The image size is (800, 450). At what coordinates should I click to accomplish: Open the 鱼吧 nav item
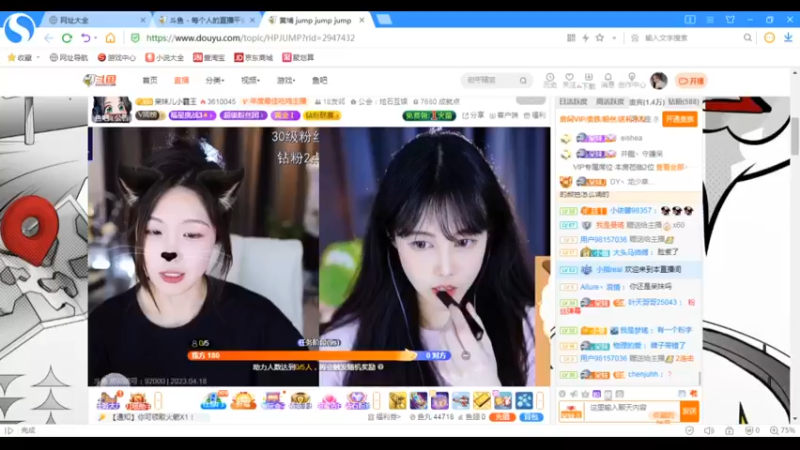320,80
